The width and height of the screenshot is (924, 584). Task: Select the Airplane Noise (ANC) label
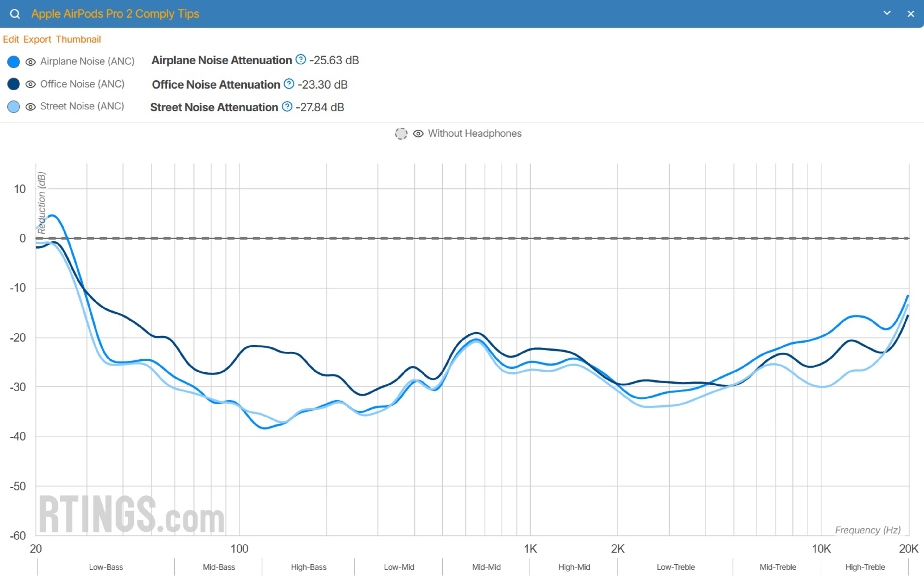coord(88,61)
